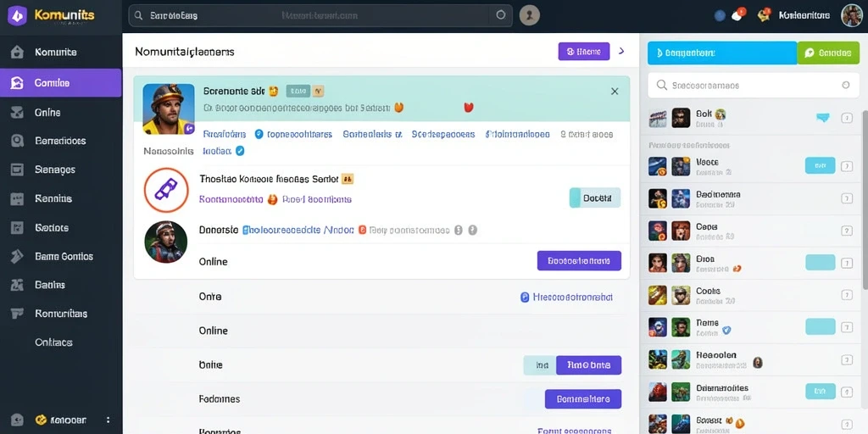This screenshot has height=434, width=868.
Task: Click the chat bubble icon in the Bolt row
Action: (823, 117)
